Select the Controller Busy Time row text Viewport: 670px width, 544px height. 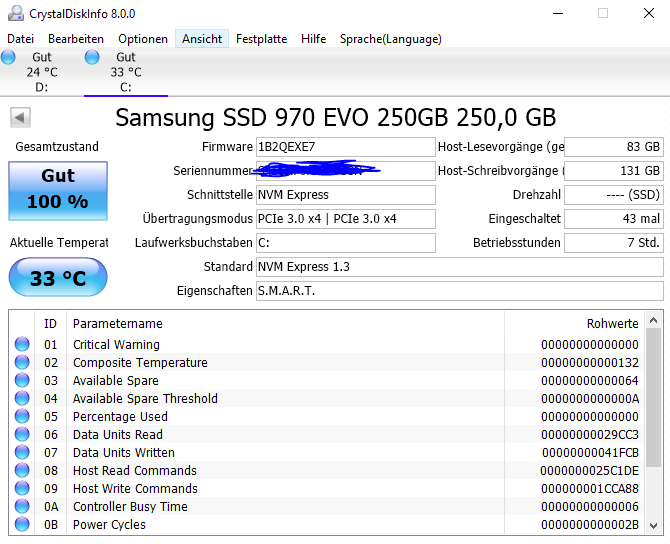130,506
